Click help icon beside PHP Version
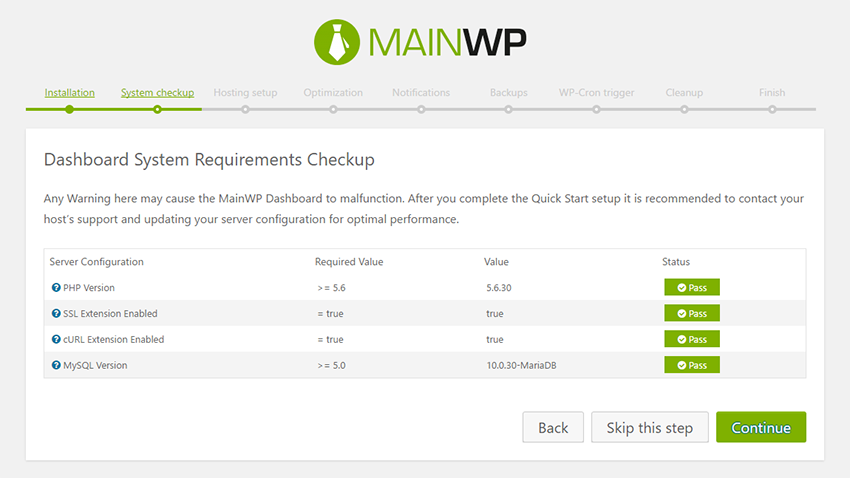This screenshot has height=478, width=850. [x=56, y=288]
